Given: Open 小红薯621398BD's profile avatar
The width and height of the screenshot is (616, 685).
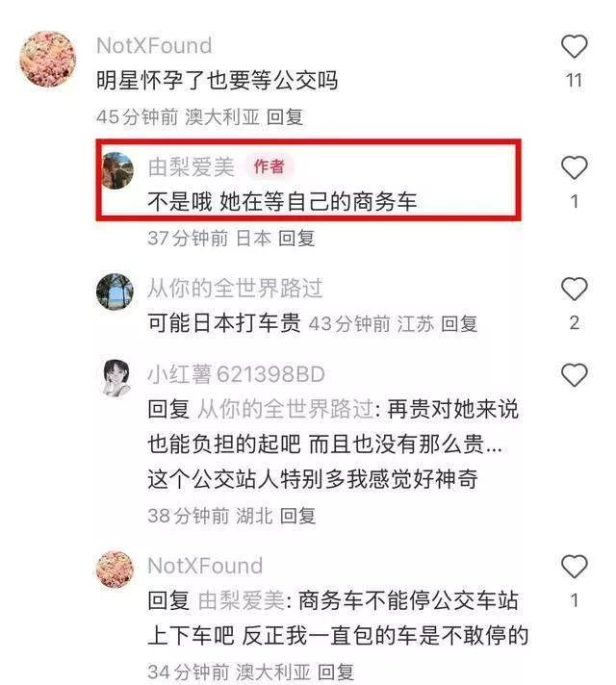Looking at the screenshot, I should coord(116,378).
